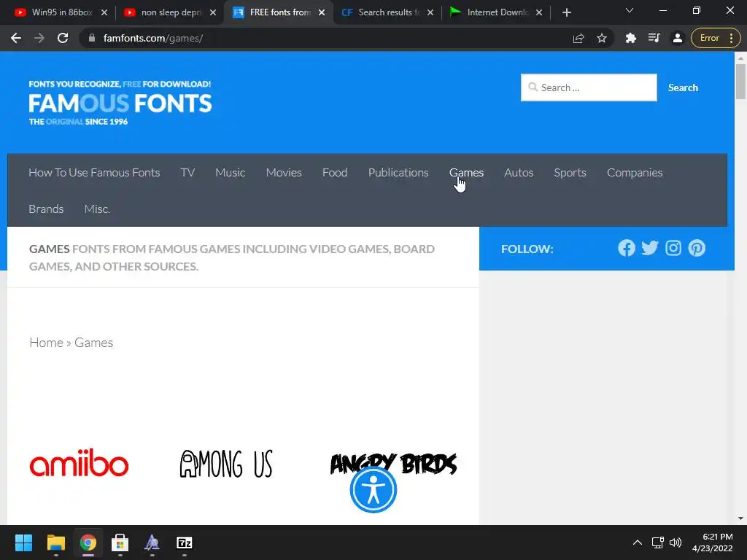
Task: Follow on Facebook icon
Action: click(x=627, y=248)
